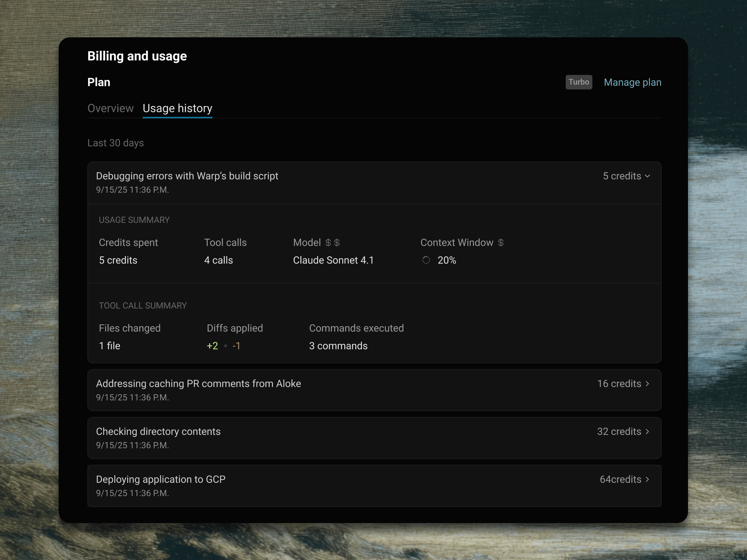Image resolution: width=747 pixels, height=560 pixels.
Task: Expand the 32 credits entry chevron
Action: (648, 432)
